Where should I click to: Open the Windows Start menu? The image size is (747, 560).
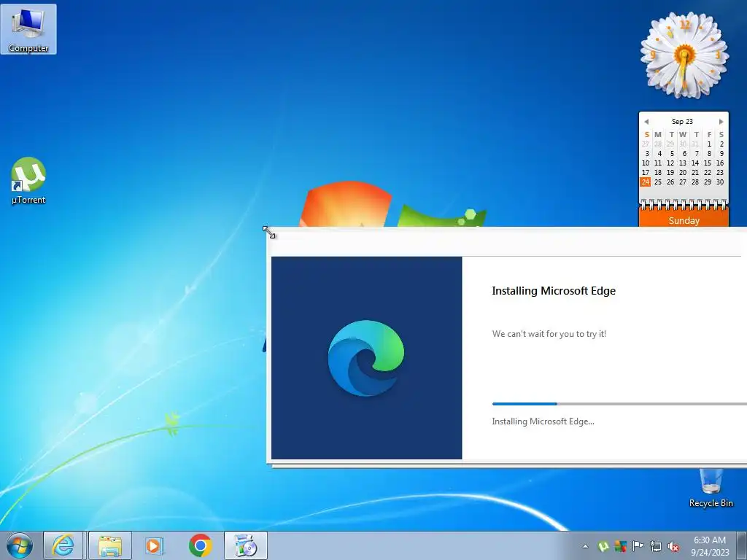pyautogui.click(x=20, y=545)
